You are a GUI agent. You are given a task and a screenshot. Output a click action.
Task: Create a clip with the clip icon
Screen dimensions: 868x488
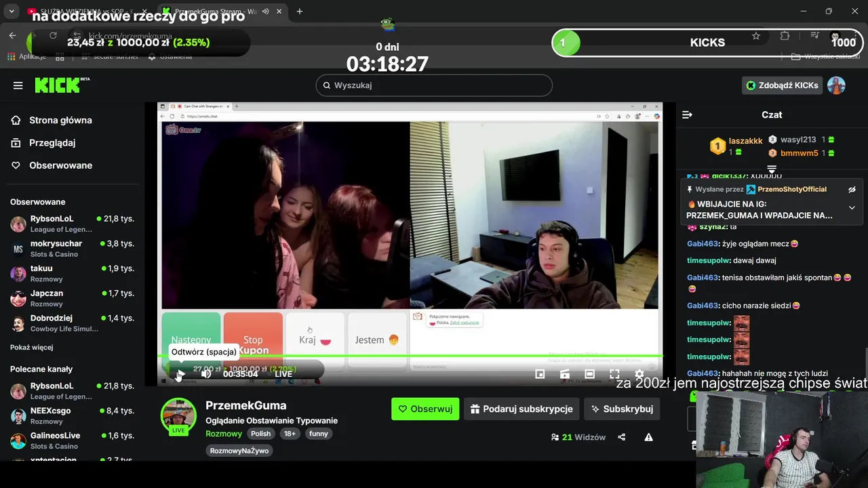pos(564,373)
